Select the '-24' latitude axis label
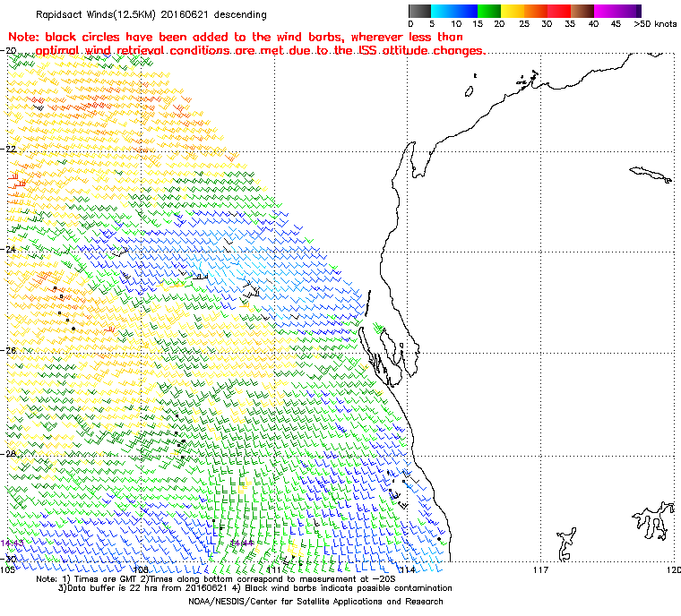 tap(9, 249)
